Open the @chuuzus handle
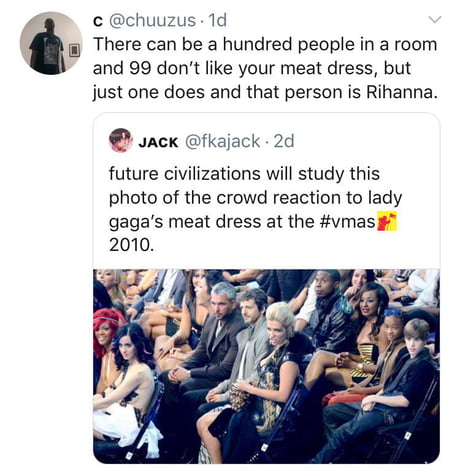 (x=152, y=20)
